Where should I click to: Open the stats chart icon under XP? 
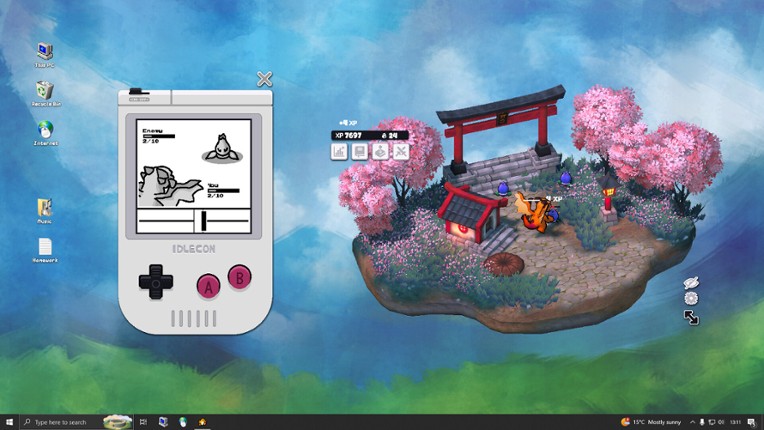click(339, 152)
